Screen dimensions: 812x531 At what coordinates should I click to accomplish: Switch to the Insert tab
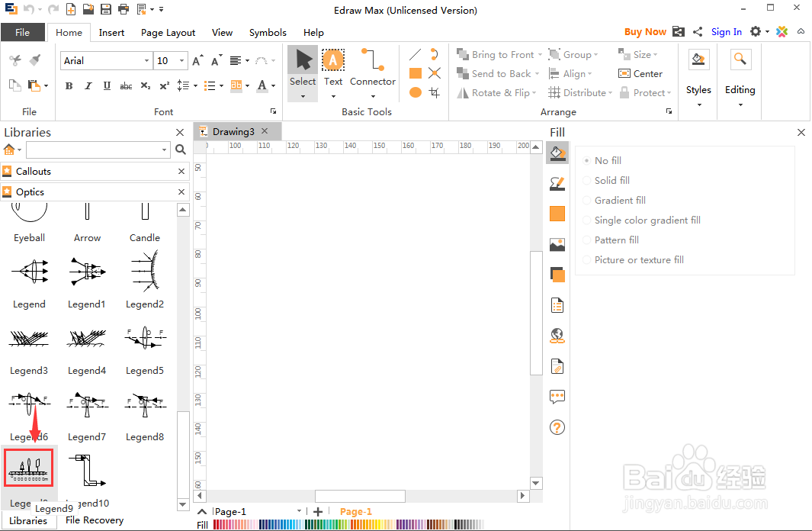click(x=111, y=33)
